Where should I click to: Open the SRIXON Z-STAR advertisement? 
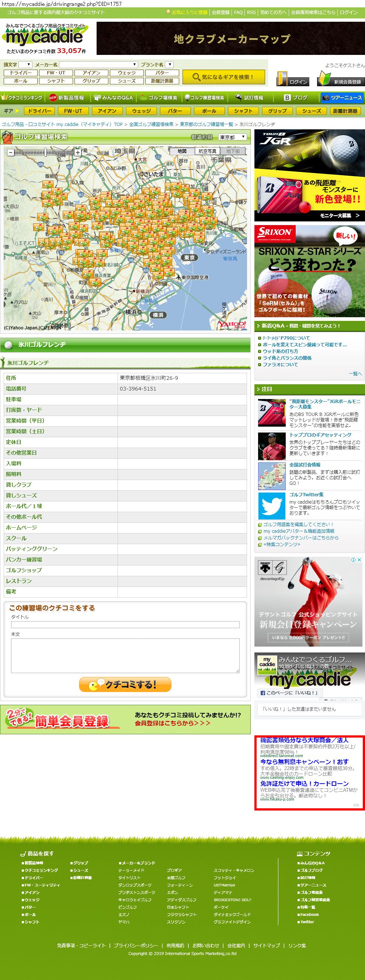309,271
